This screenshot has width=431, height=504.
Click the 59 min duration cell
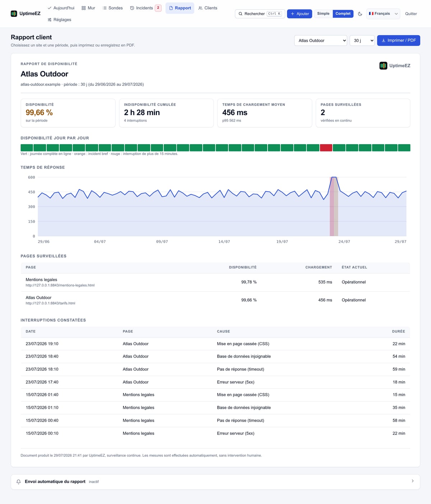coord(399,369)
